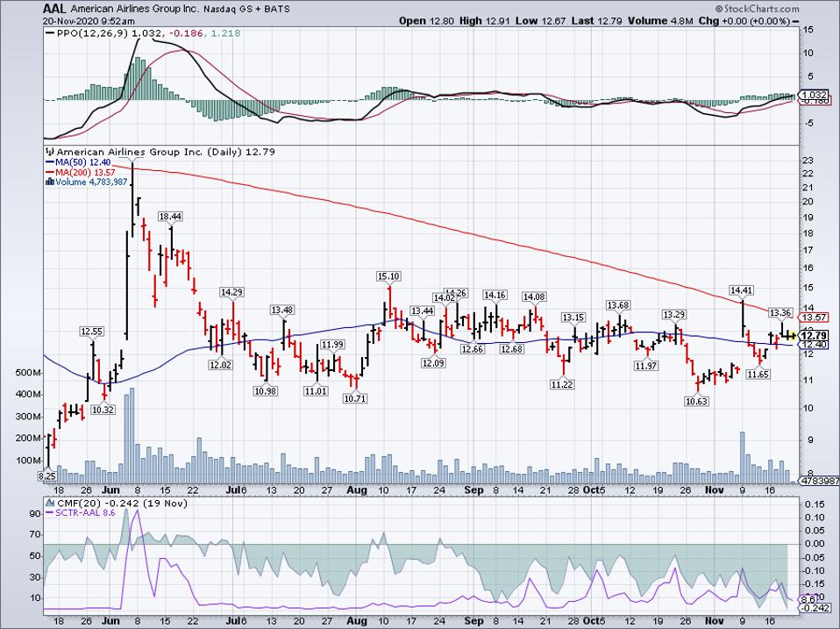The image size is (840, 629).
Task: Click the OHLC bar icon beside American Airlines (Daily)
Action: tap(50, 152)
